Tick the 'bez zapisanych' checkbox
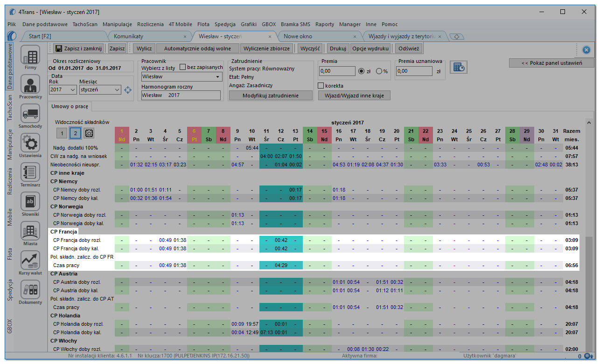This screenshot has width=600, height=364. coord(183,67)
